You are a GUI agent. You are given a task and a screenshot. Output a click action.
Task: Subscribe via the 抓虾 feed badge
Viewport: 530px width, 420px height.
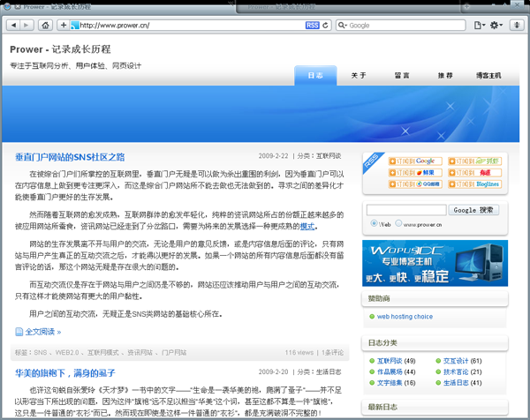click(474, 161)
